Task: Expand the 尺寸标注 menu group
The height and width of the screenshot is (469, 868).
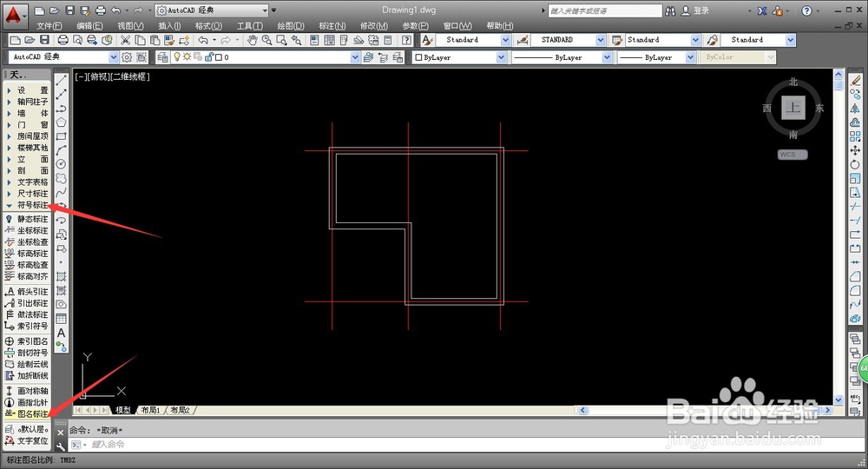Action: (27, 194)
